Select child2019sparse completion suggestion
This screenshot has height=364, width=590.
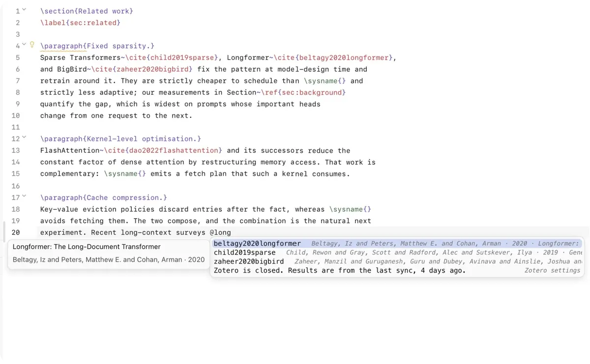[x=396, y=252]
